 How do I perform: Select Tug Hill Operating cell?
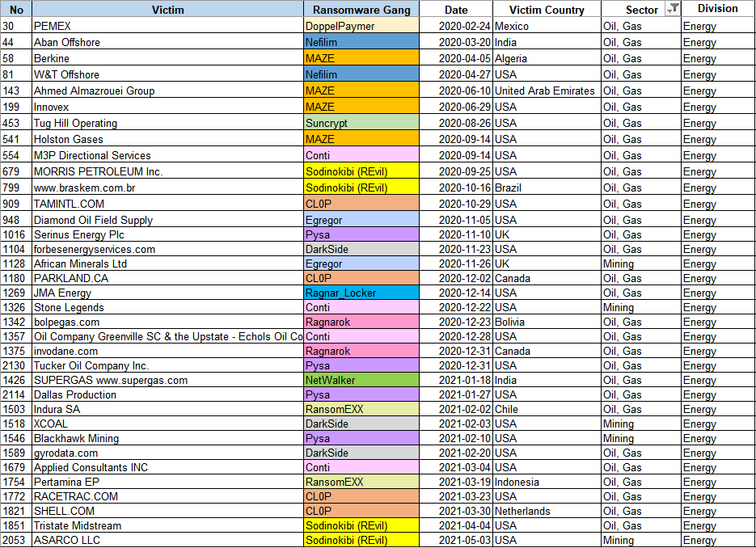168,122
